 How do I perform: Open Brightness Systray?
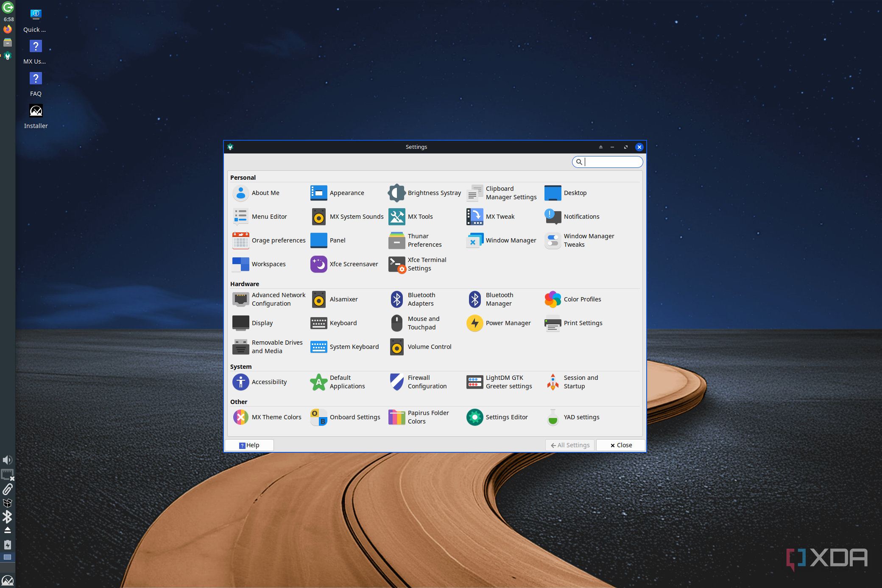point(424,193)
